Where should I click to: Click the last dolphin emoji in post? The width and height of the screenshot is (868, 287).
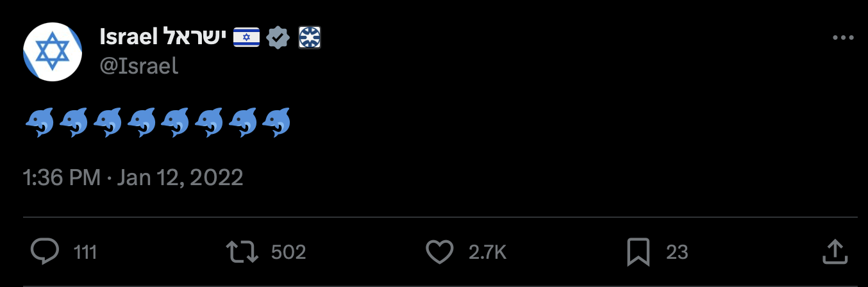(x=276, y=122)
